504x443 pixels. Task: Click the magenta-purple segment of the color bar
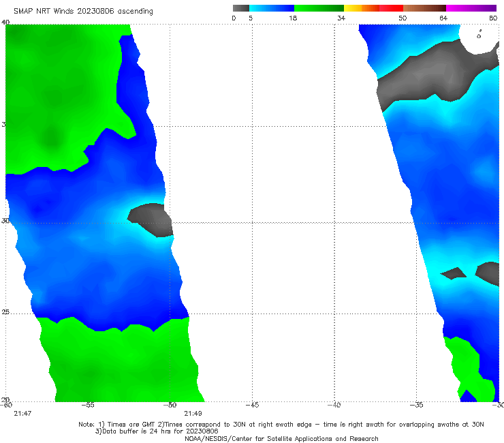coord(471,8)
